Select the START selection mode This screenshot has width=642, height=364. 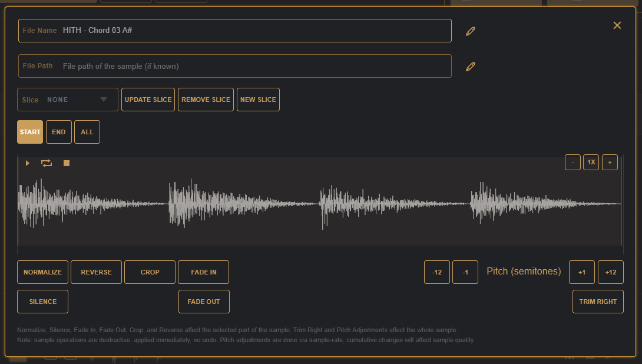30,132
